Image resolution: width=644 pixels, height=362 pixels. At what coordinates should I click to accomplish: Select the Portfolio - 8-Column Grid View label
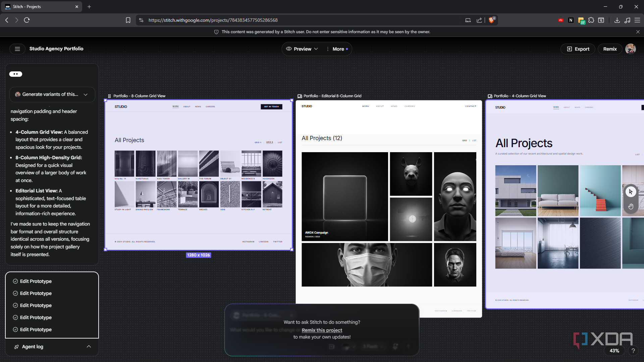click(x=139, y=96)
